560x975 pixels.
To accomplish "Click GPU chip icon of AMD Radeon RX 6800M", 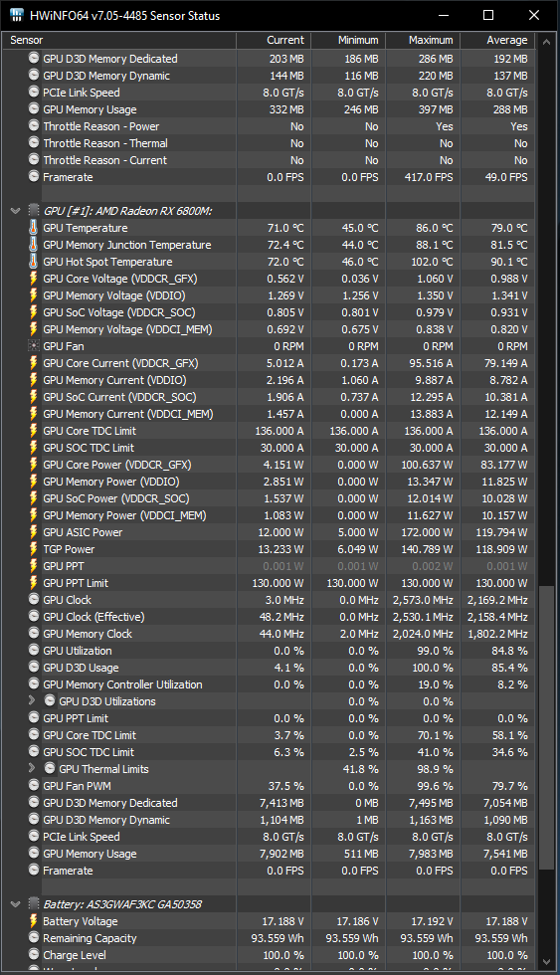I will (x=34, y=211).
